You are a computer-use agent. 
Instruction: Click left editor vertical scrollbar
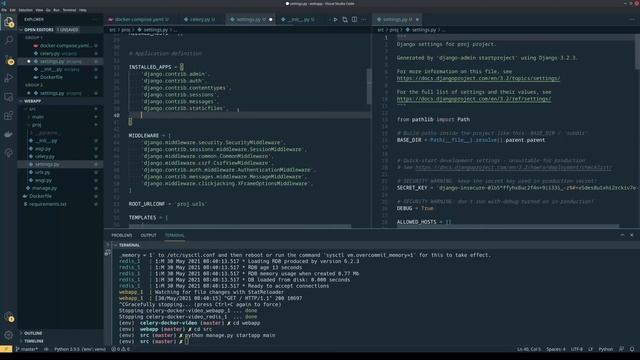pyautogui.click(x=369, y=86)
